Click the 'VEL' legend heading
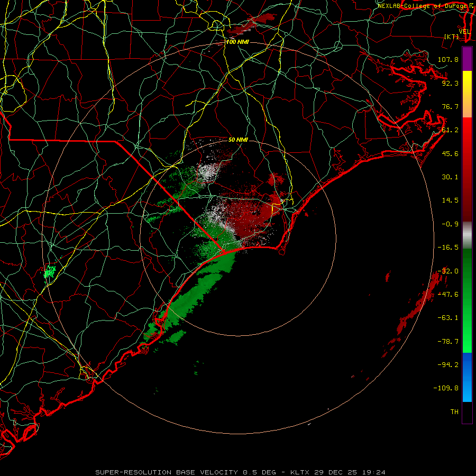The width and height of the screenshot is (476, 476). point(464,32)
